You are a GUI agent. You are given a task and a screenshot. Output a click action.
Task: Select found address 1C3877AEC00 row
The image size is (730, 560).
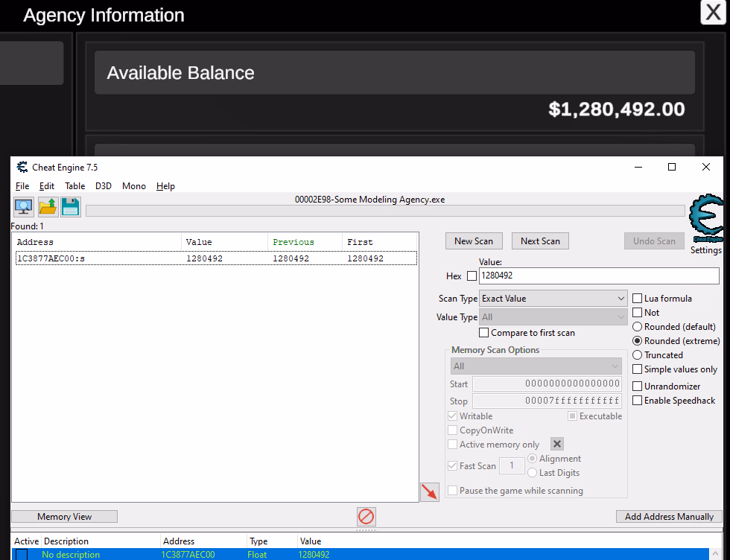pyautogui.click(x=216, y=258)
